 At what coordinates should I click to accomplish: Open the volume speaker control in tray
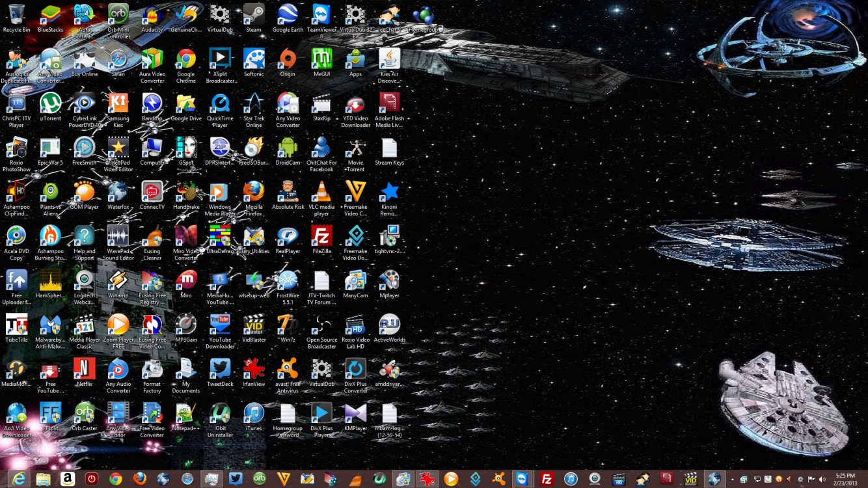822,480
